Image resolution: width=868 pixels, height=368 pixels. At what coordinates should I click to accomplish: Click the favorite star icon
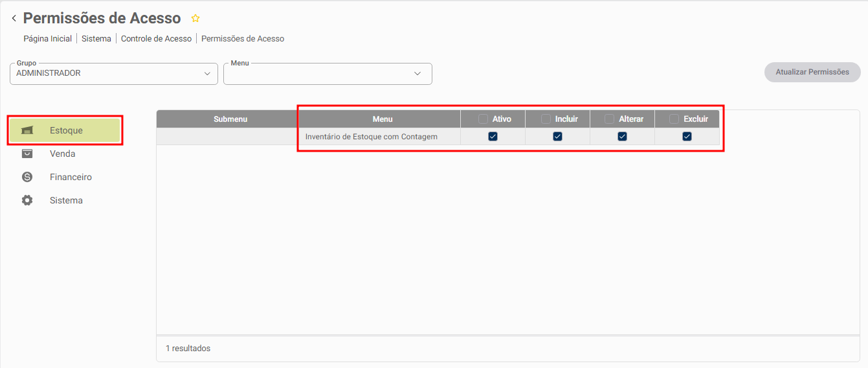(x=195, y=19)
